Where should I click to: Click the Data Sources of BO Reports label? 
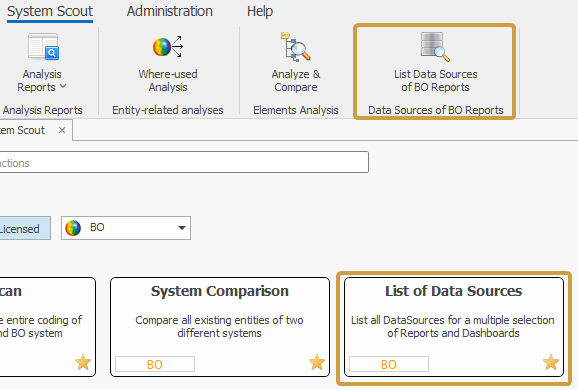tap(436, 110)
